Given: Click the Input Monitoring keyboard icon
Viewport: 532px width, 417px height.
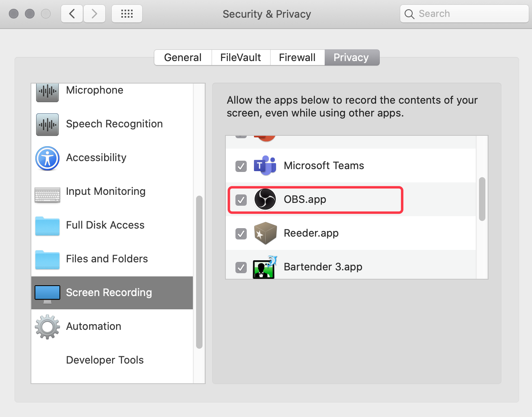Looking at the screenshot, I should (x=47, y=195).
